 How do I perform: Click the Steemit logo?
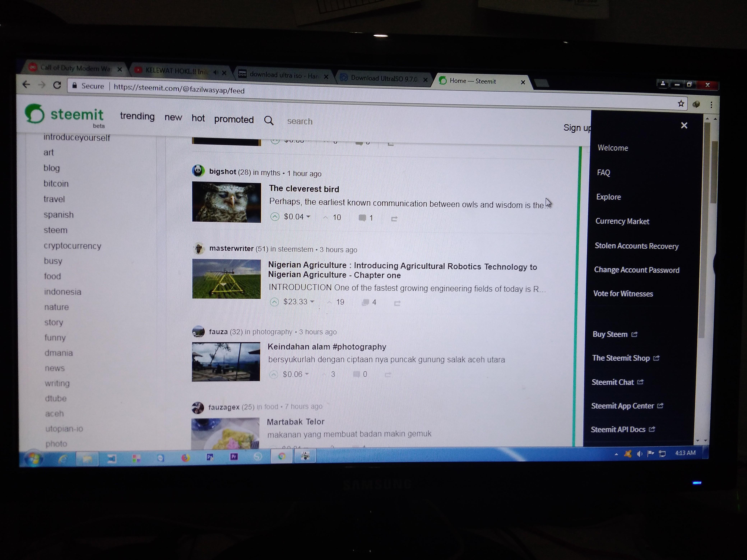(x=64, y=115)
